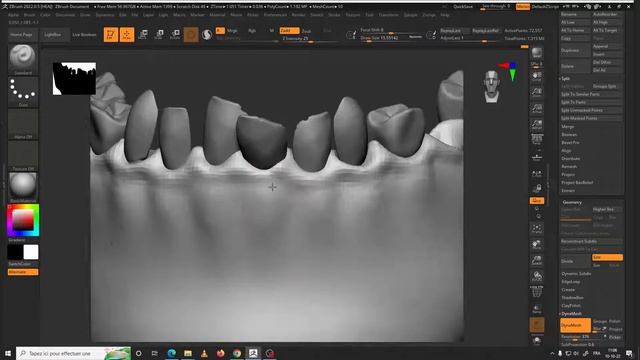Collapse the DynaMesh section
The height and width of the screenshot is (360, 640).
pyautogui.click(x=571, y=313)
